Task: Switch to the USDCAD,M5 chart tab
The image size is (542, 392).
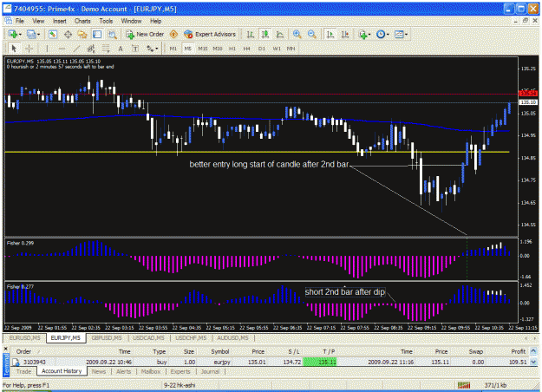Action: (148, 337)
